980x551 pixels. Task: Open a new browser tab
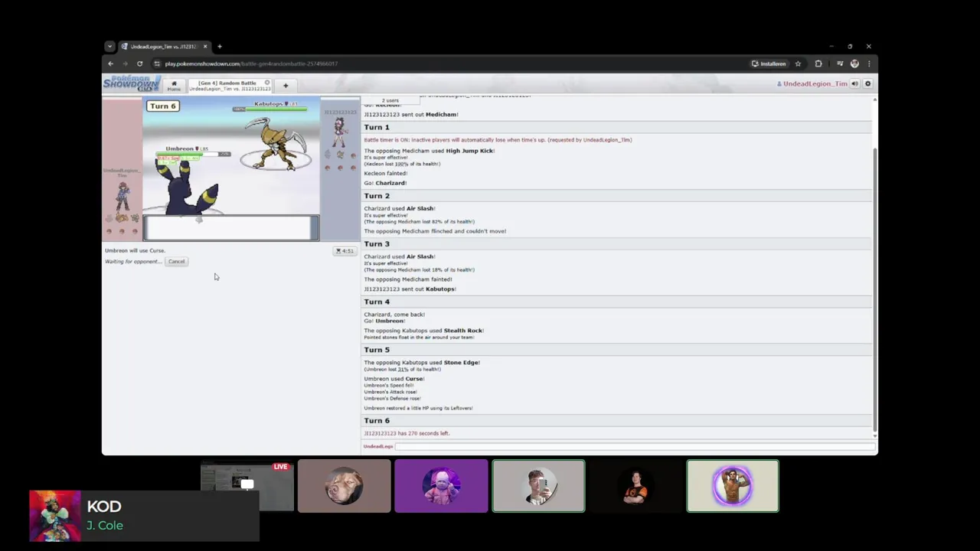[220, 47]
